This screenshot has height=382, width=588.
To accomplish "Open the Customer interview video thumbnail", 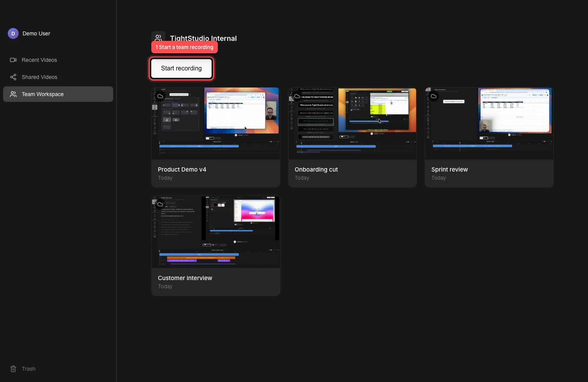I will click(216, 232).
